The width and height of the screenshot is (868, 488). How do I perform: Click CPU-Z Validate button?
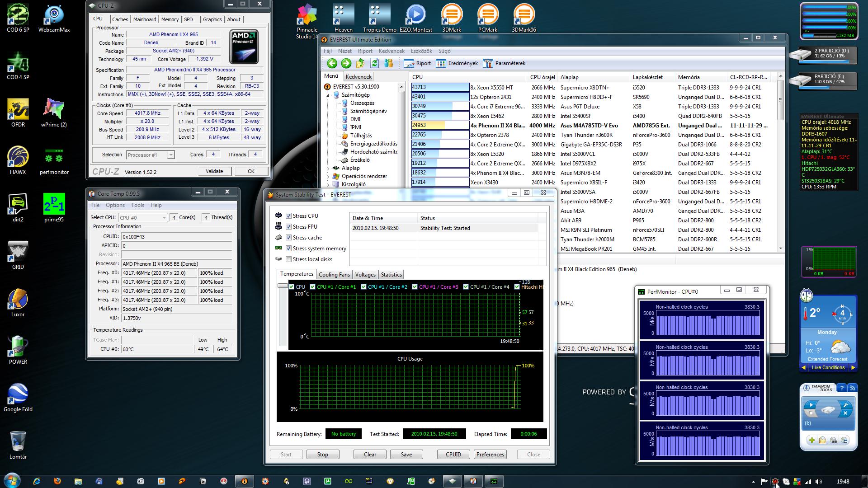click(214, 171)
